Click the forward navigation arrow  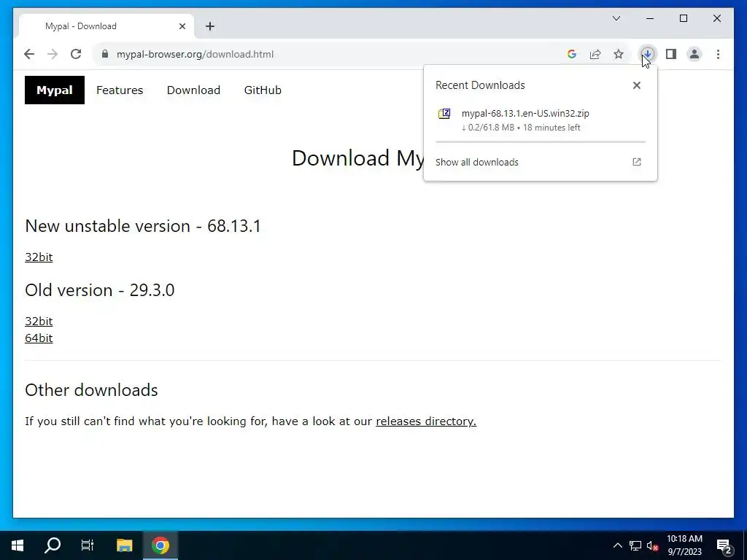[x=53, y=54]
